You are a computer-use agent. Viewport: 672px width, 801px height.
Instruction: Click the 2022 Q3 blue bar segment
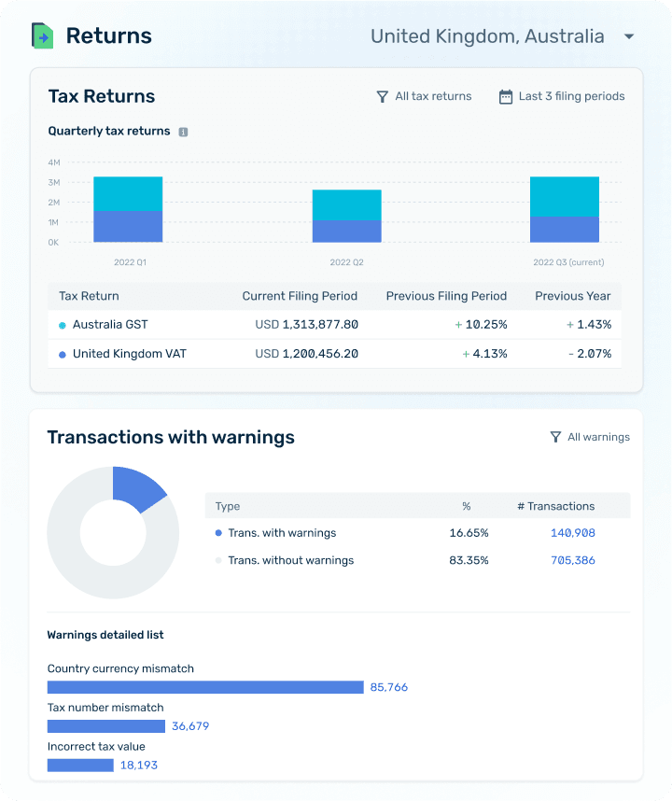click(x=565, y=230)
